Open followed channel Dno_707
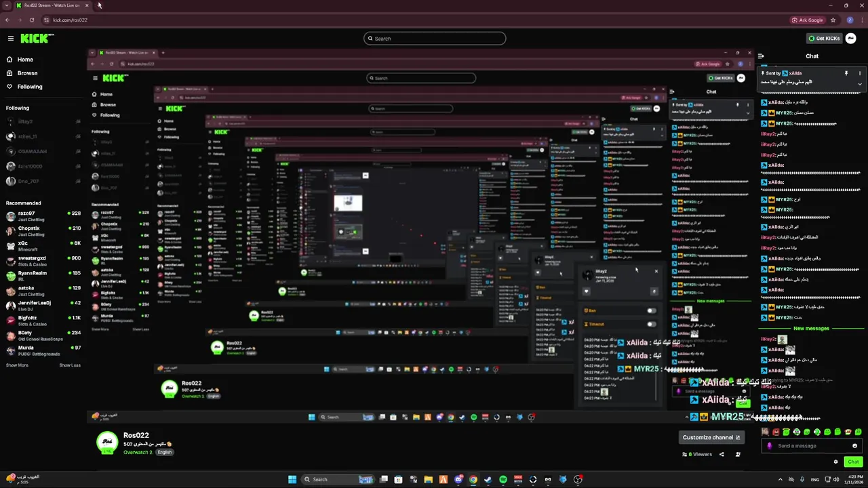 [43, 181]
